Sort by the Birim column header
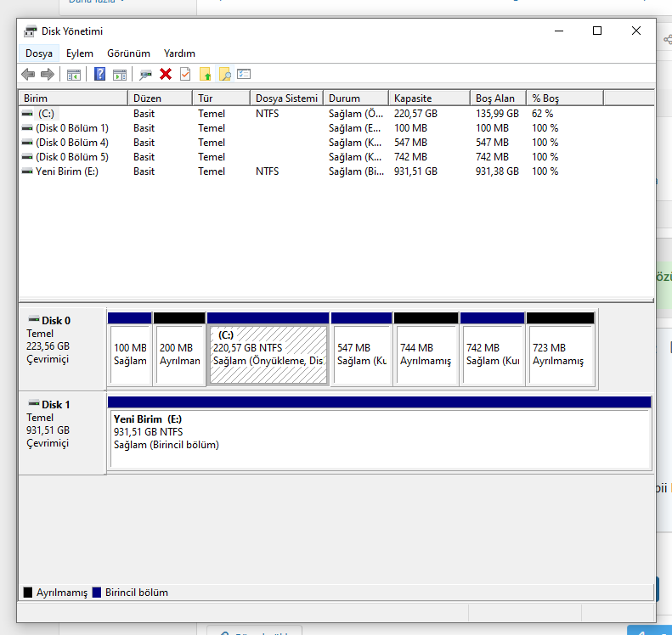Screen dimensions: 672x635 [73, 98]
